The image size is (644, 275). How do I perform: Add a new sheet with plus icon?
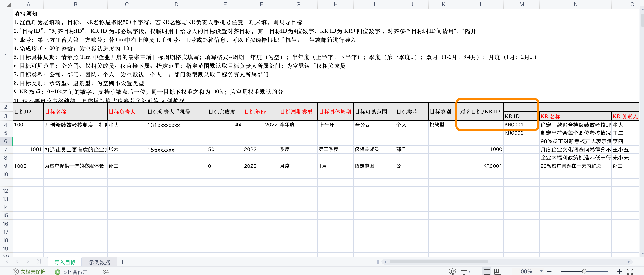coord(122,262)
